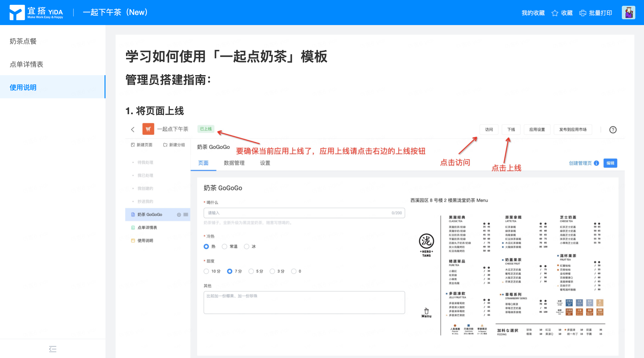Switch to the 数据管理 tab
The height and width of the screenshot is (358, 644).
(234, 163)
